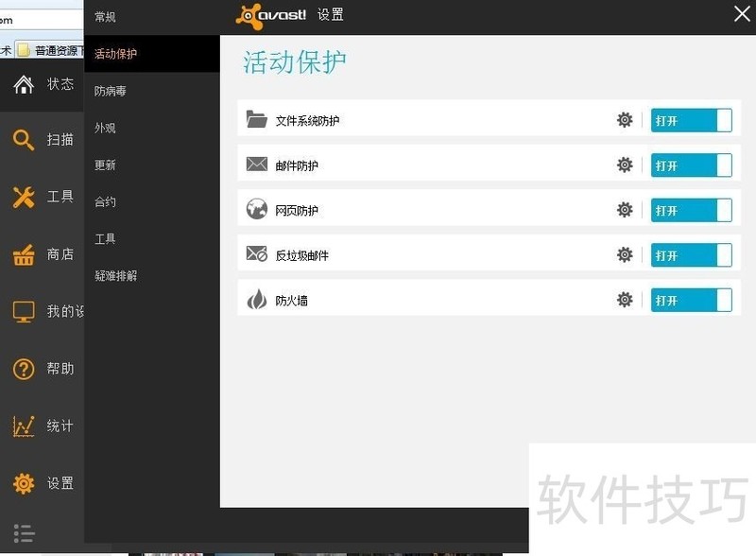Open gear settings for 反垃圾邮件
The width and height of the screenshot is (756, 556).
(x=625, y=255)
